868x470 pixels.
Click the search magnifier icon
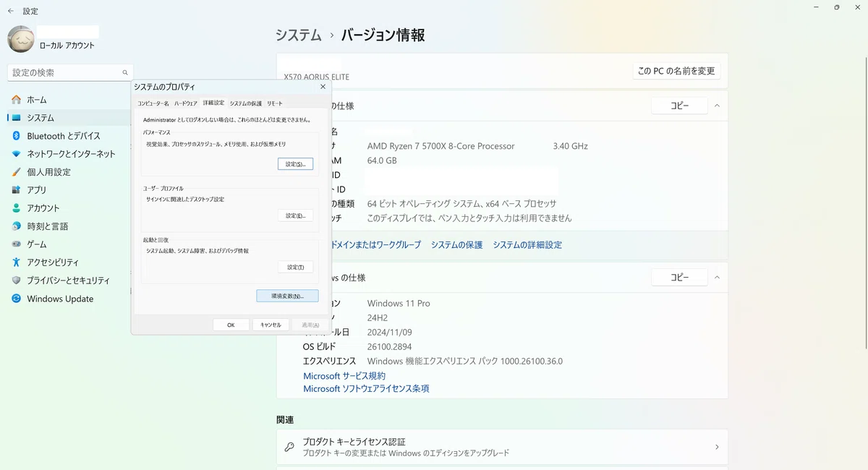click(x=125, y=72)
